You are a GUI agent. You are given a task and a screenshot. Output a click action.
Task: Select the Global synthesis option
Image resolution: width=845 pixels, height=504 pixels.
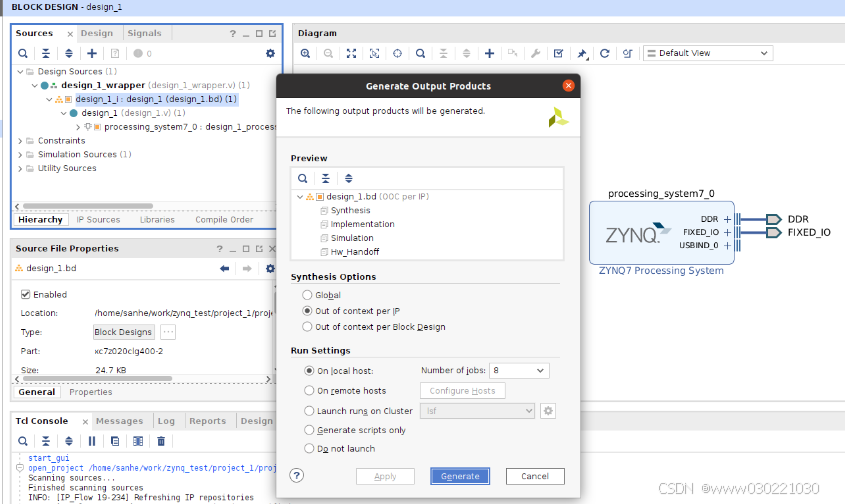pos(307,295)
